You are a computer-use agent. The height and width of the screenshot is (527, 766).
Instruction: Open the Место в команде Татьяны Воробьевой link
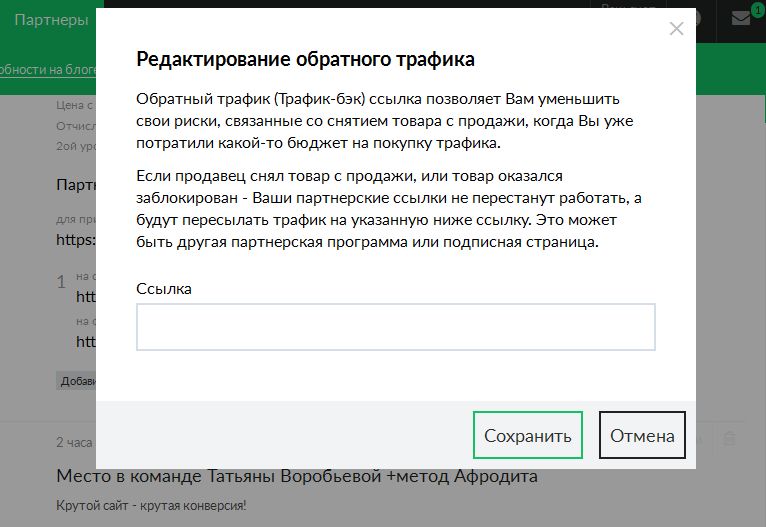297,476
